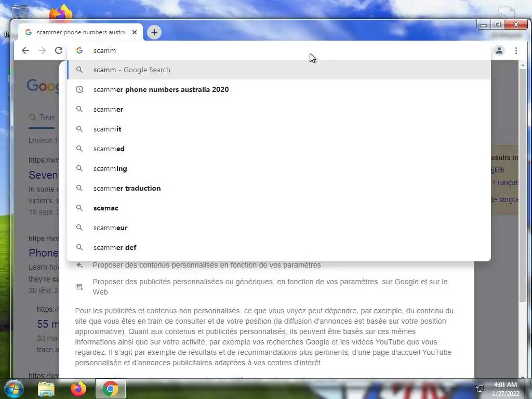Click magnifier icon next to 'scammer def'

79,247
